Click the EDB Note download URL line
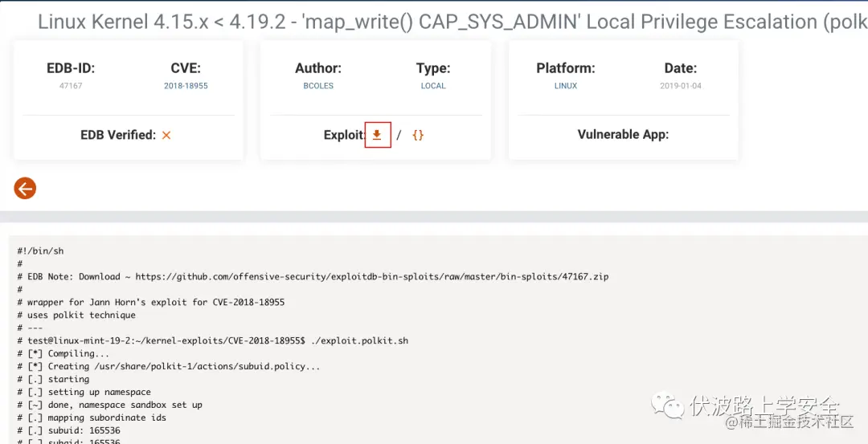868x444 pixels. (313, 276)
